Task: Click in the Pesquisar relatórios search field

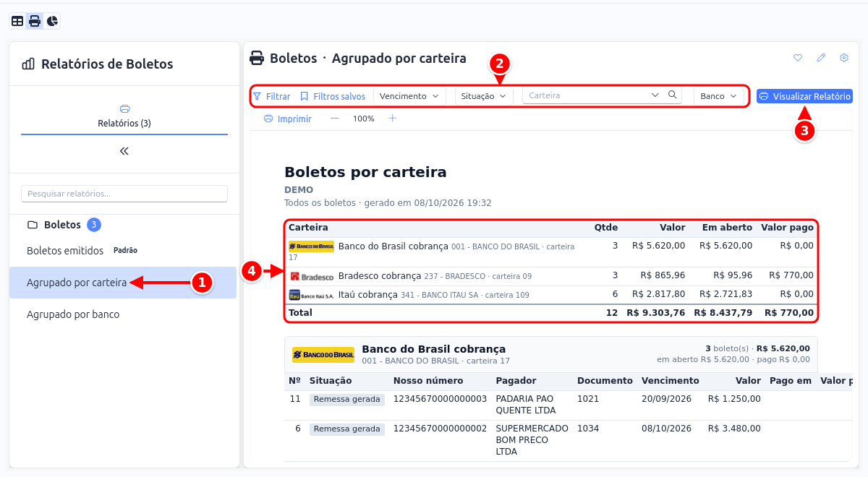Action: point(124,194)
